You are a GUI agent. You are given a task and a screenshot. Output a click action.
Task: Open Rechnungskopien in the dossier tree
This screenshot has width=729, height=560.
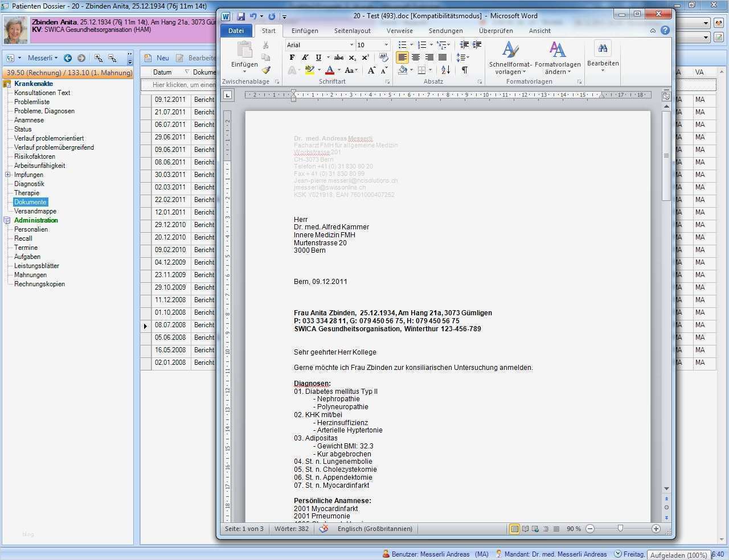pyautogui.click(x=40, y=284)
